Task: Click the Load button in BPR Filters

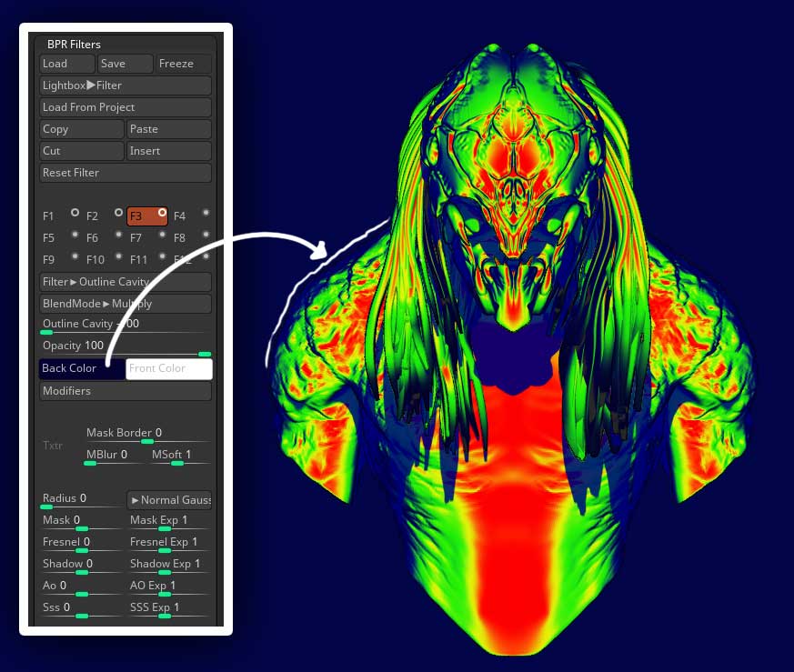Action: click(66, 64)
